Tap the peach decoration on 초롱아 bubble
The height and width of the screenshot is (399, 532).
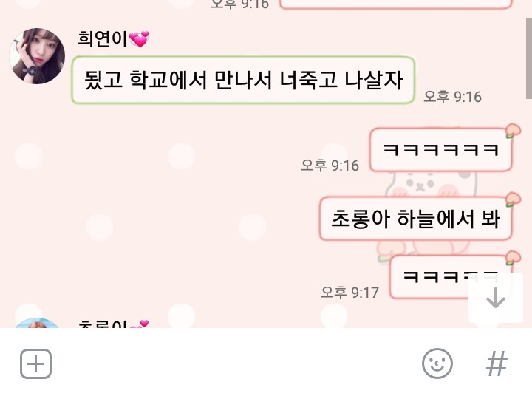pos(513,199)
